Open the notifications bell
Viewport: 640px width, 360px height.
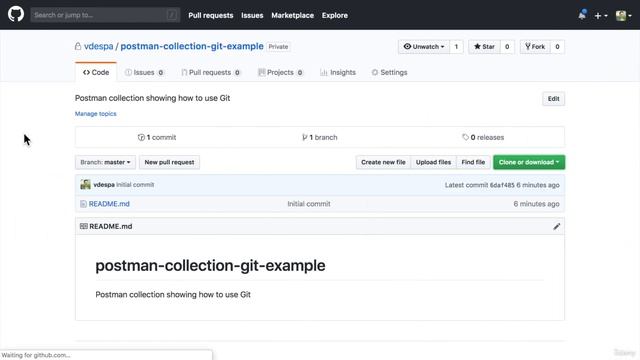582,15
